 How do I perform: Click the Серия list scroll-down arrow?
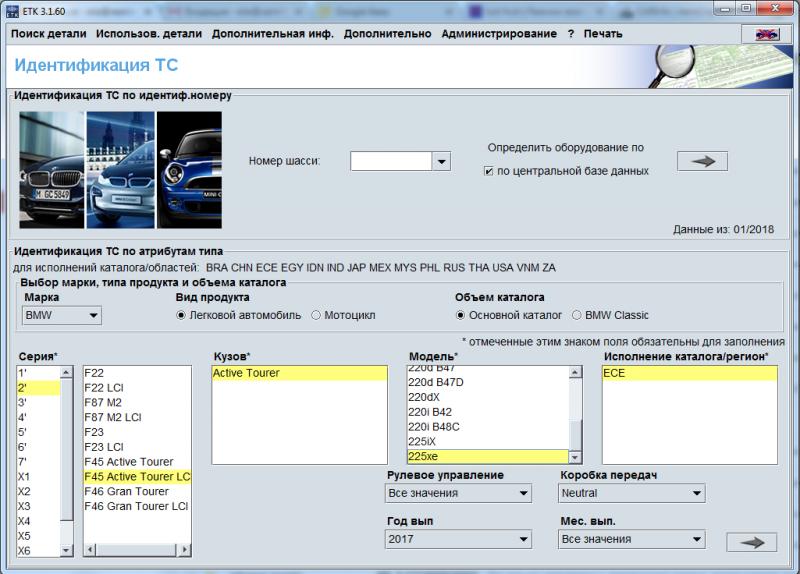pos(66,550)
